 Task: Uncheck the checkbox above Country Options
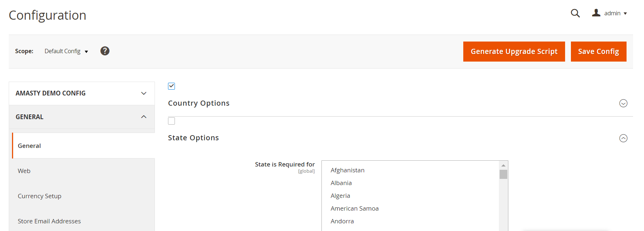tap(172, 86)
